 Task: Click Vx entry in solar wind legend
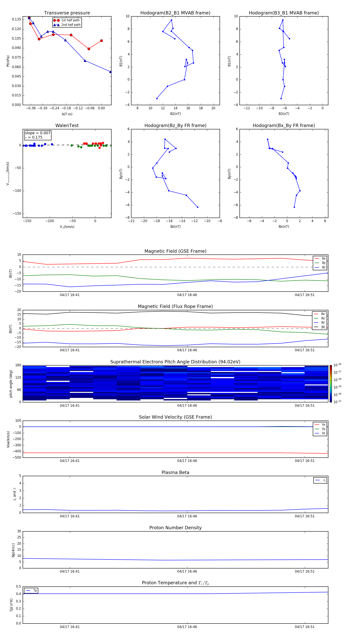point(320,424)
